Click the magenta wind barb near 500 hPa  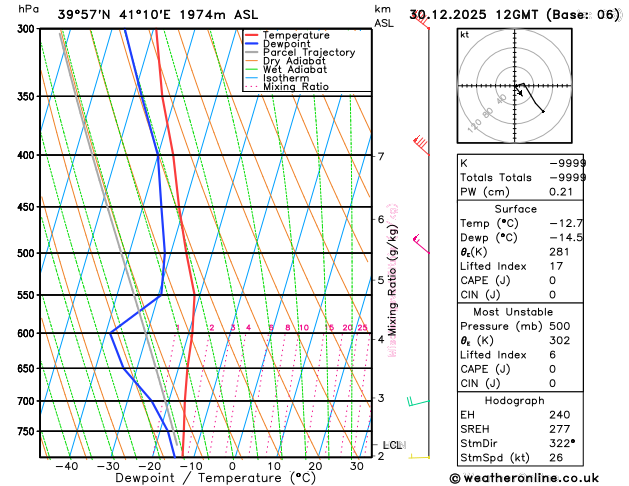(421, 244)
